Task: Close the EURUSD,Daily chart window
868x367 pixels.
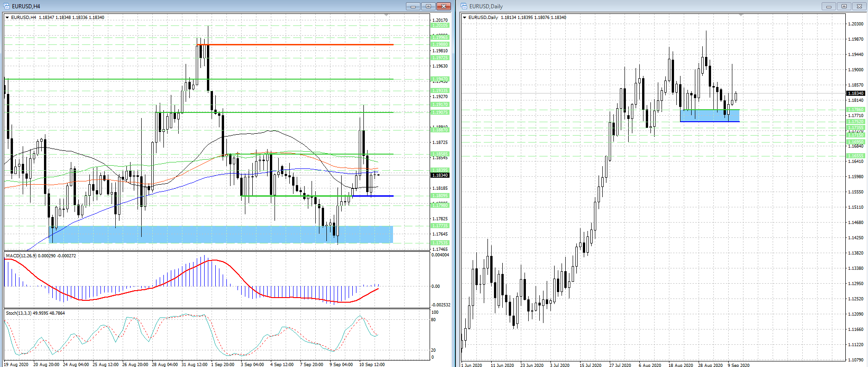Action: (859, 6)
